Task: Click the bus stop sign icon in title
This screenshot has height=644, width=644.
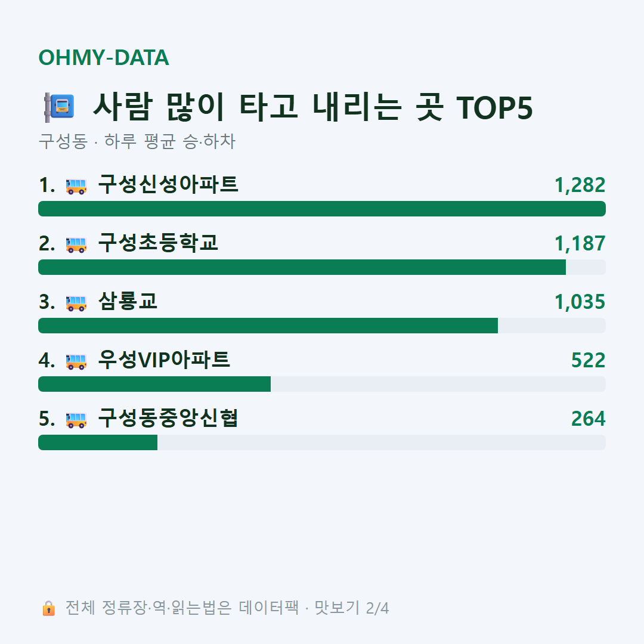Action: point(59,107)
